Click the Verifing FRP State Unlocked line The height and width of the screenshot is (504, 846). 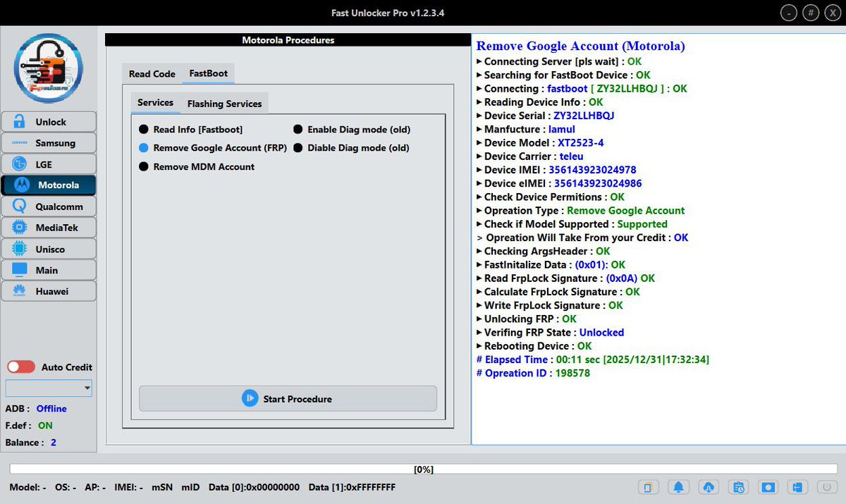coord(551,332)
